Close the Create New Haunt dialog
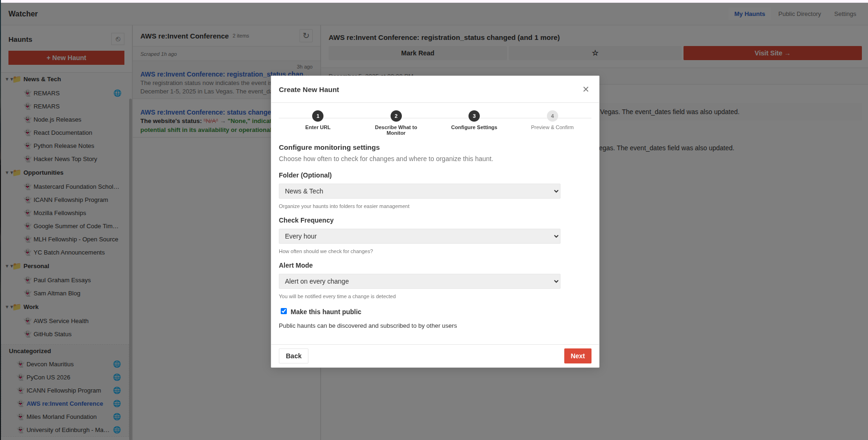868x440 pixels. [585, 89]
